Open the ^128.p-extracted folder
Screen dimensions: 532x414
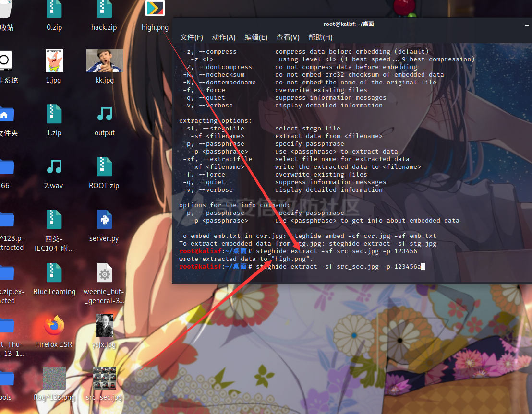tap(6, 219)
